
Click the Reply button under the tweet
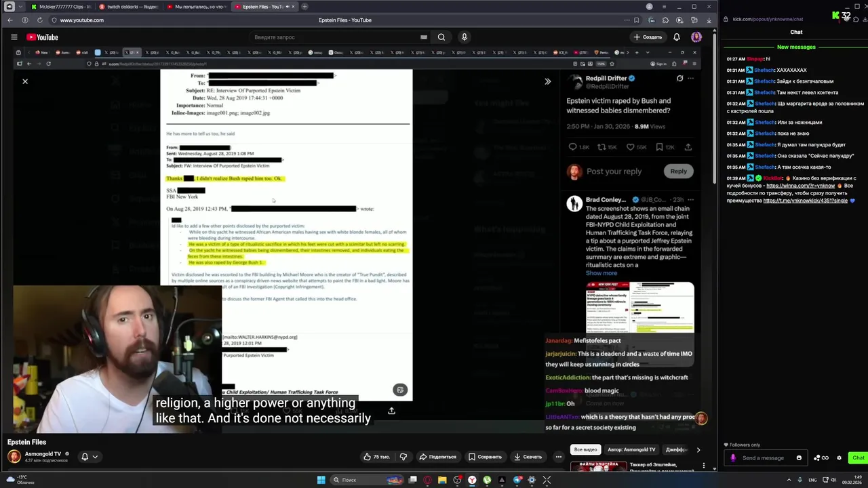(x=679, y=171)
